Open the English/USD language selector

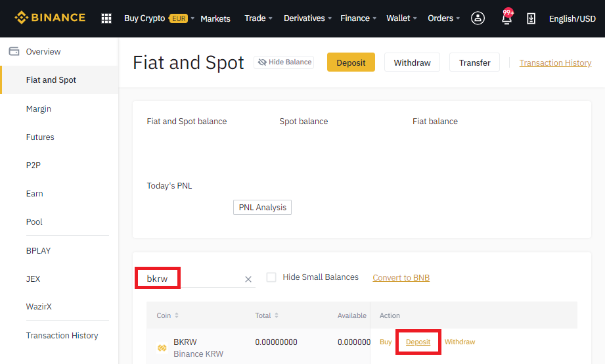(x=572, y=18)
